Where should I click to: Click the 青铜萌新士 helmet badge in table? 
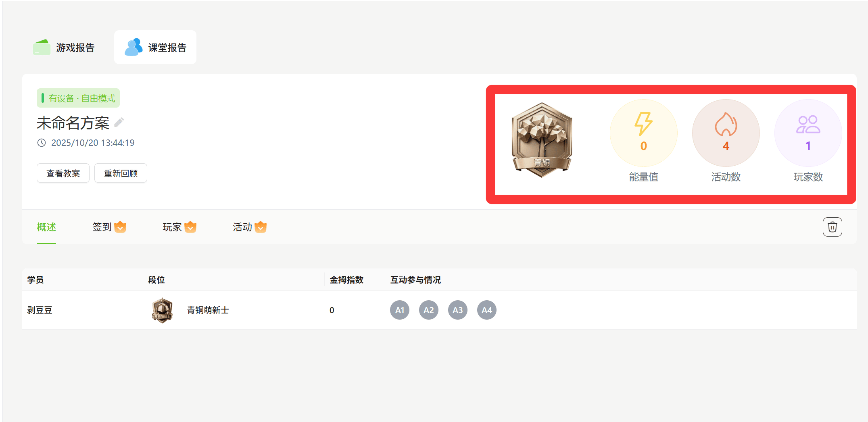click(162, 310)
